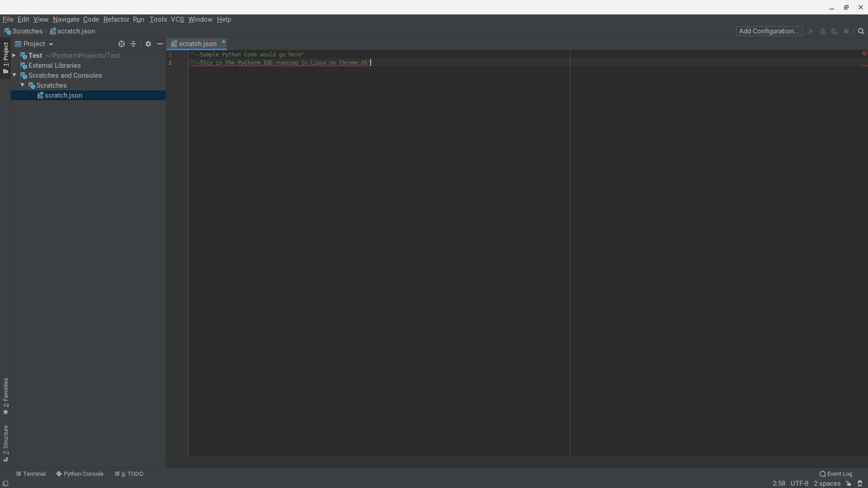868x488 pixels.
Task: Click the green Run arrow icon
Action: [811, 31]
